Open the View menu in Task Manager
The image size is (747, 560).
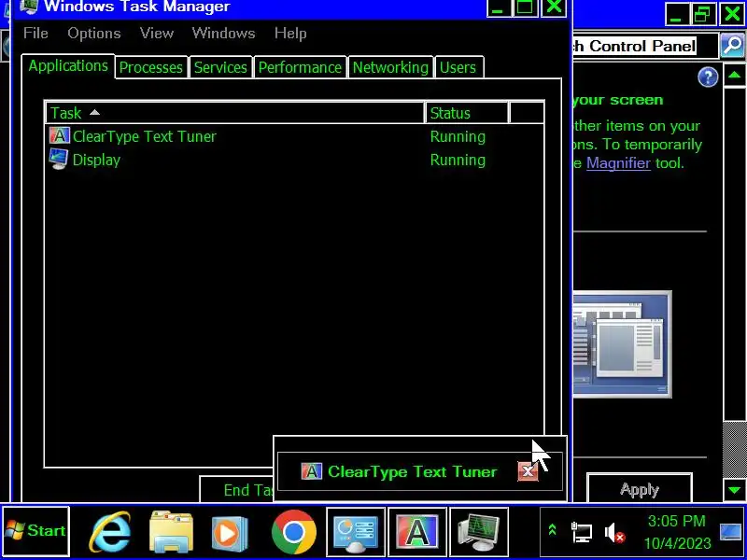pos(156,34)
